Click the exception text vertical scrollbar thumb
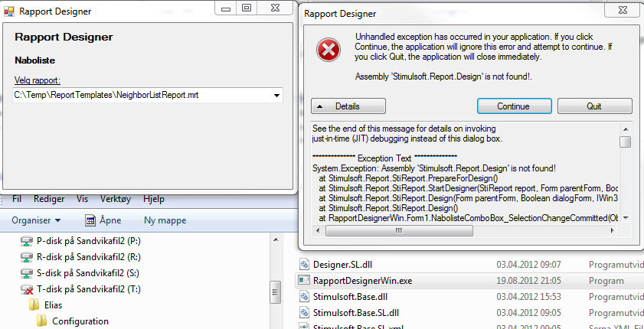Viewport: 644px width, 329px height. [x=626, y=142]
